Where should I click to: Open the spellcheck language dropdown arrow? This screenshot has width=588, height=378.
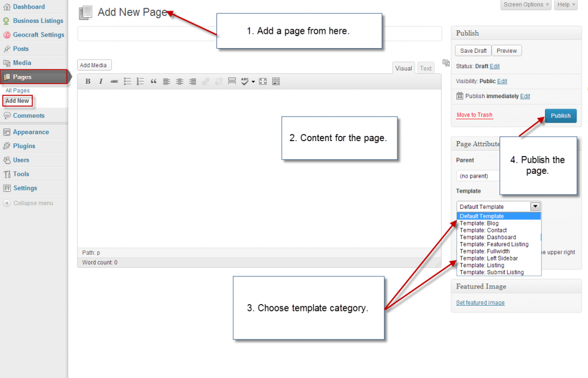pos(253,81)
